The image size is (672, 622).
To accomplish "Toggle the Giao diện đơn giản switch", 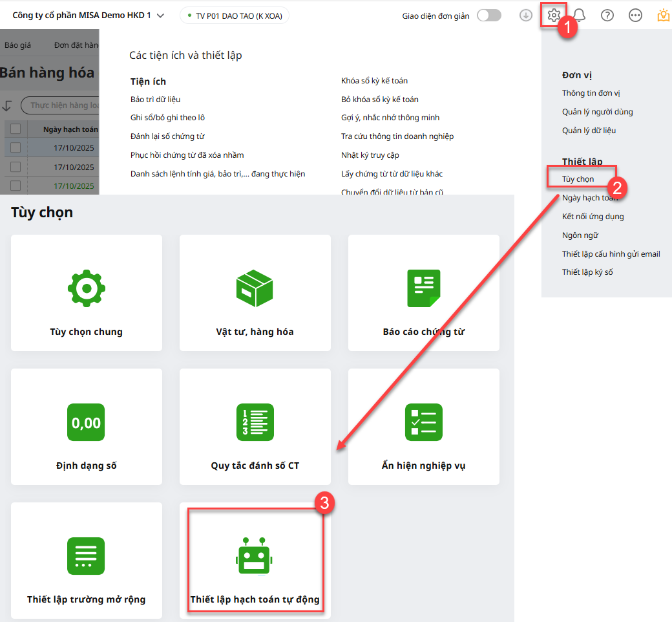I will point(488,16).
